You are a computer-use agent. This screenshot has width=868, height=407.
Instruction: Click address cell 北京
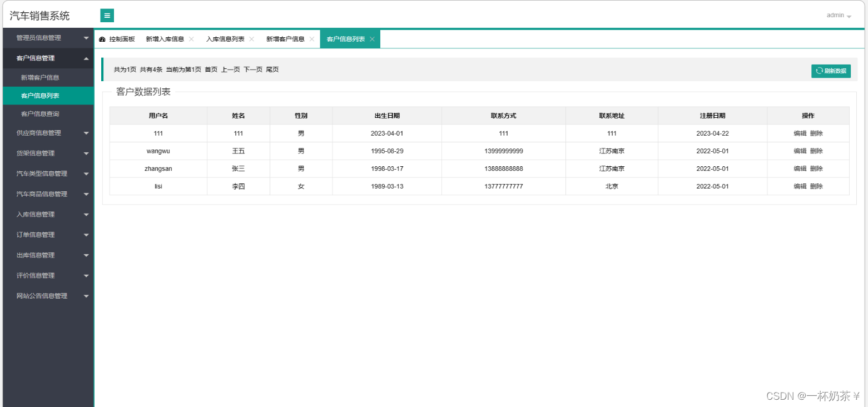click(x=612, y=186)
